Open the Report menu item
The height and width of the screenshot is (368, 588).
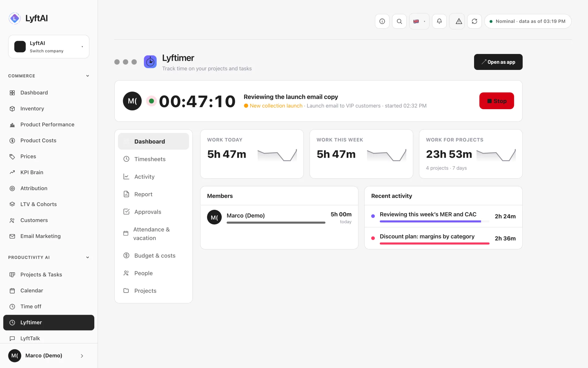(x=153, y=194)
